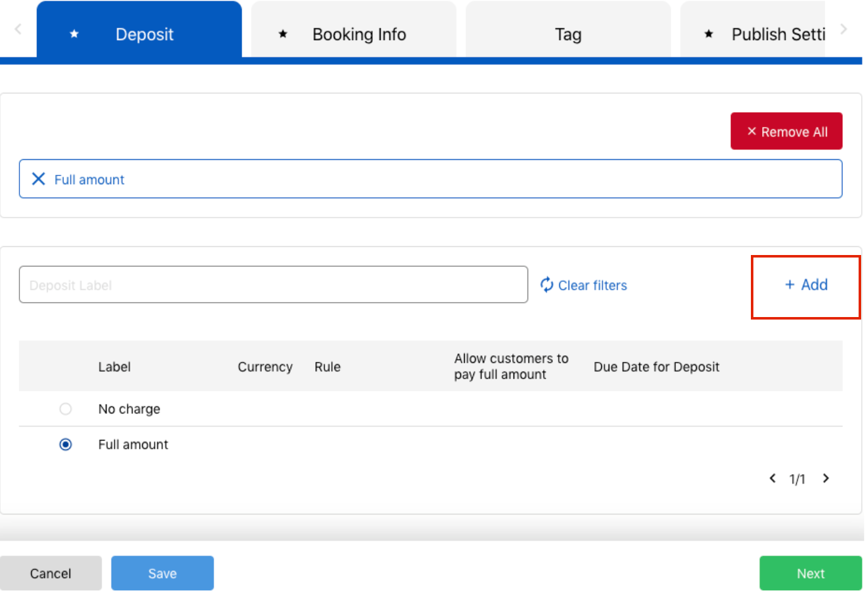Click the star icon on the Deposit tab
The height and width of the screenshot is (599, 868).
coord(74,34)
